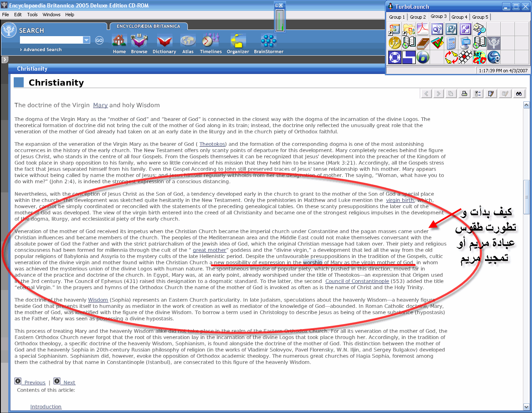Viewport: 532px width, 413px height.
Task: Follow the great mother link
Action: click(209, 250)
